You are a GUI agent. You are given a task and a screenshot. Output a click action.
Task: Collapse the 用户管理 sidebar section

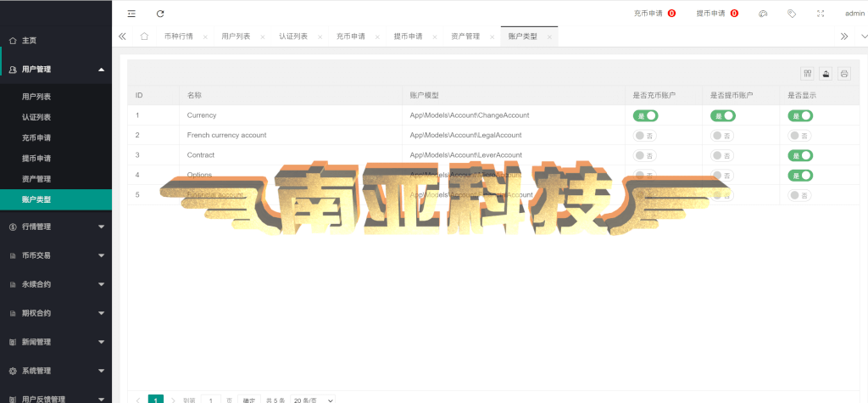[x=56, y=70]
